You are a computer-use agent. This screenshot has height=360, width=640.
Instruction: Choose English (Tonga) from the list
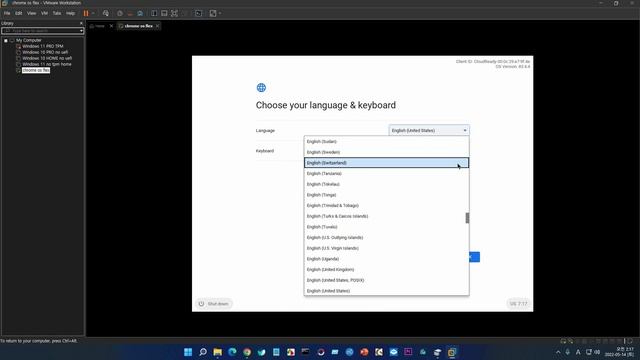tap(386, 195)
